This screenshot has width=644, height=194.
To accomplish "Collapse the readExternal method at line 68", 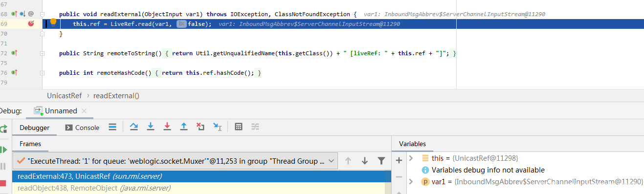I will pos(43,14).
